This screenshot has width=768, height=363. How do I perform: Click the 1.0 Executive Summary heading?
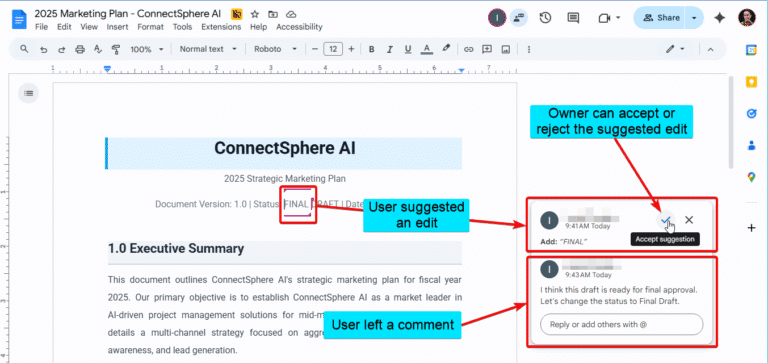click(x=176, y=248)
